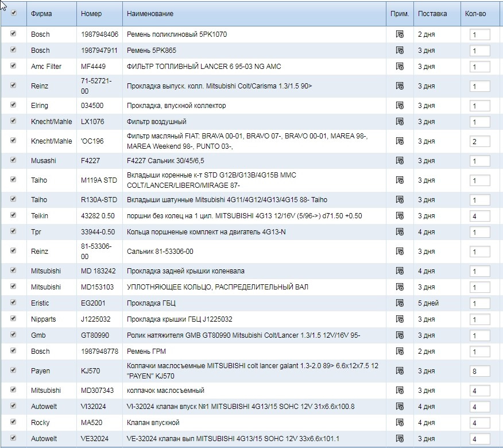This screenshot has height=448, width=503.
Task: Click note icon in Taiho R130A-STD row
Action: (400, 200)
